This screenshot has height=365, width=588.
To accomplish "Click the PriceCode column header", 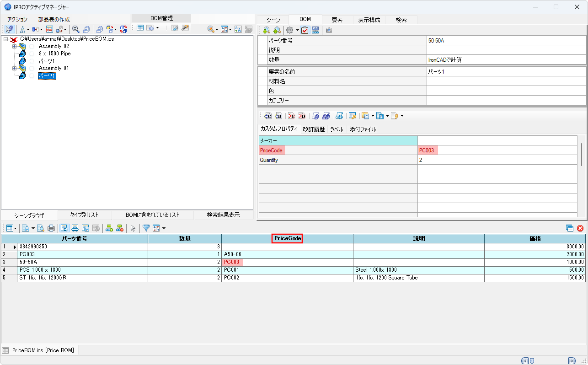I will point(287,238).
